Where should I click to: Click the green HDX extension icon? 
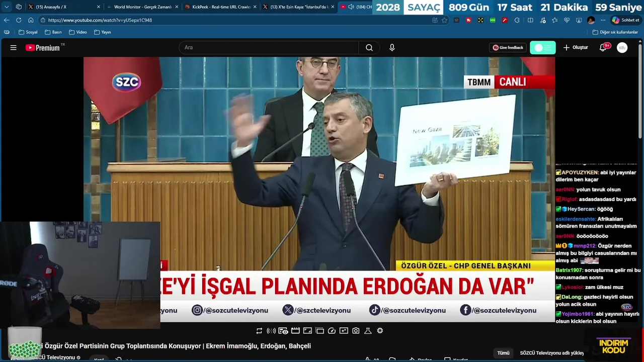tap(493, 20)
